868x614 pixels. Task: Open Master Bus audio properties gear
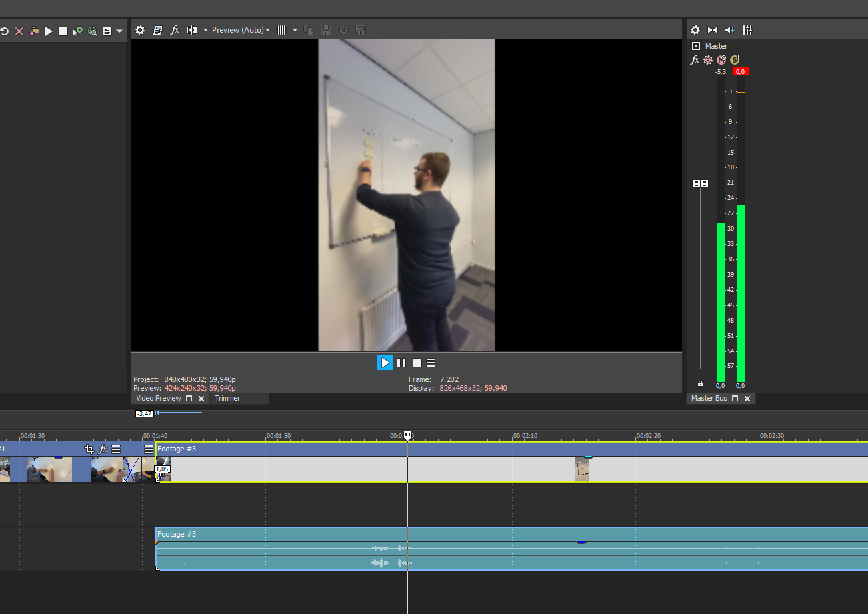[695, 30]
